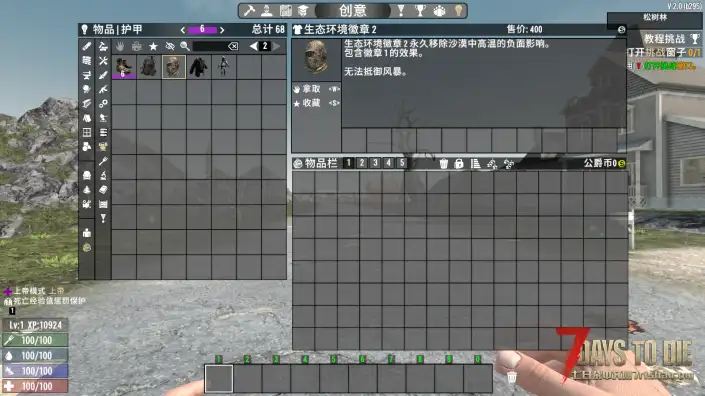Click the inventory trash can icon
Viewport: 705px width, 396px height.
(443, 164)
